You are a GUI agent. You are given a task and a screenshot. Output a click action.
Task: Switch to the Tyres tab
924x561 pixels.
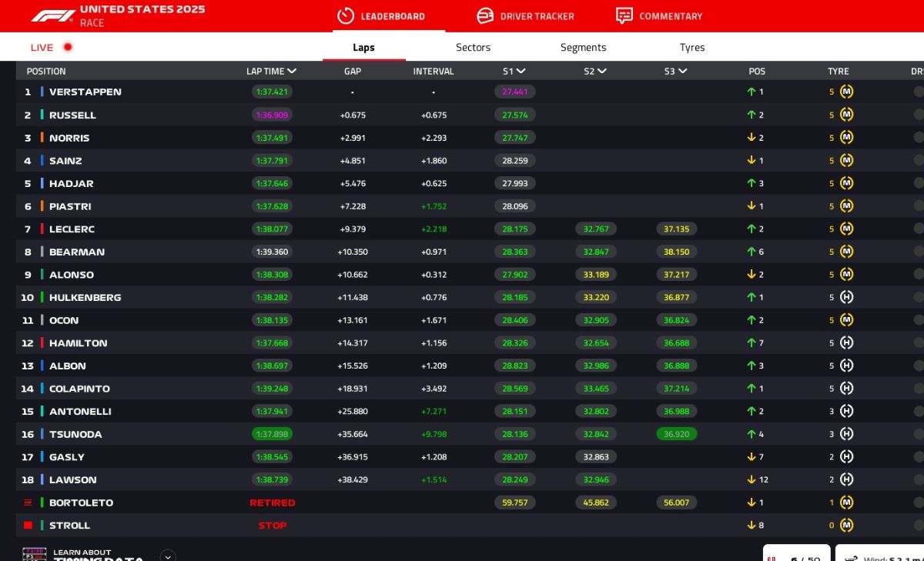coord(691,48)
